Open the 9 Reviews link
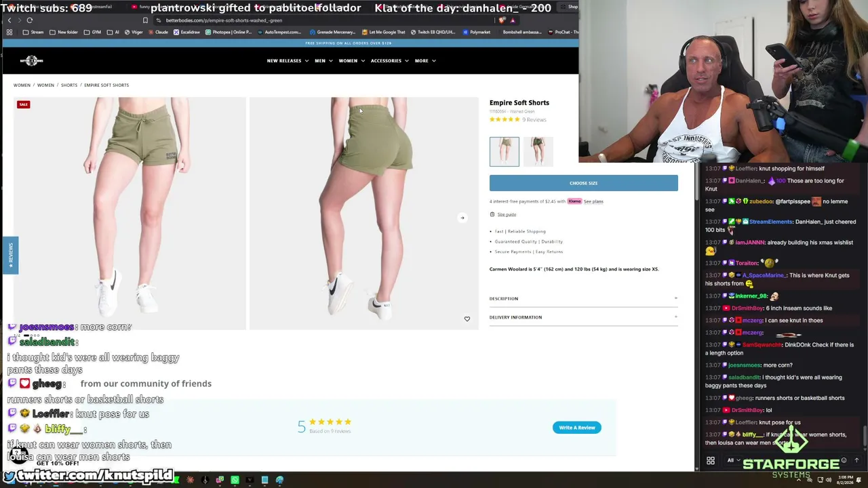 (534, 120)
